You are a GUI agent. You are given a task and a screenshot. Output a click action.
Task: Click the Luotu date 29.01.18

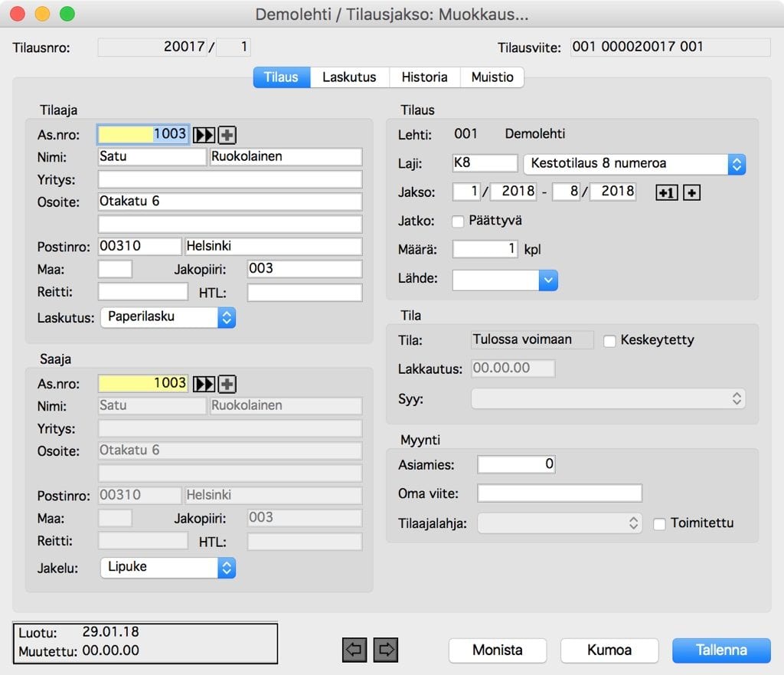click(110, 632)
